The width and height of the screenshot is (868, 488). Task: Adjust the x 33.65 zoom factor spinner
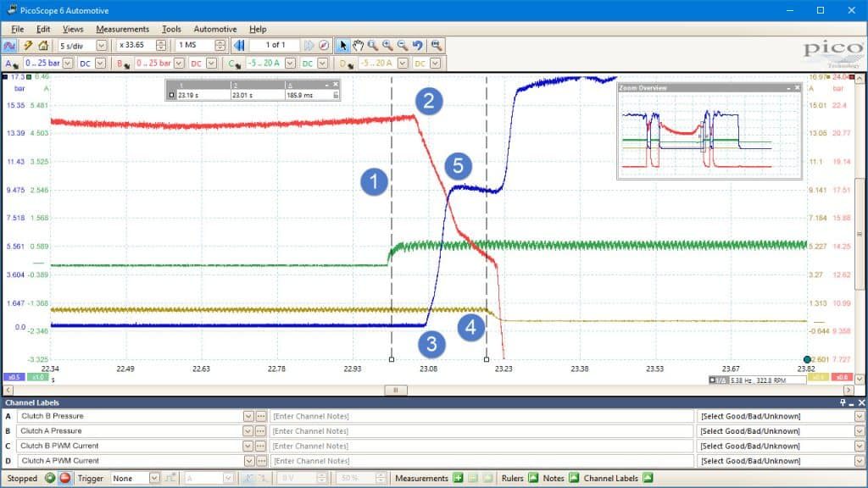point(161,46)
